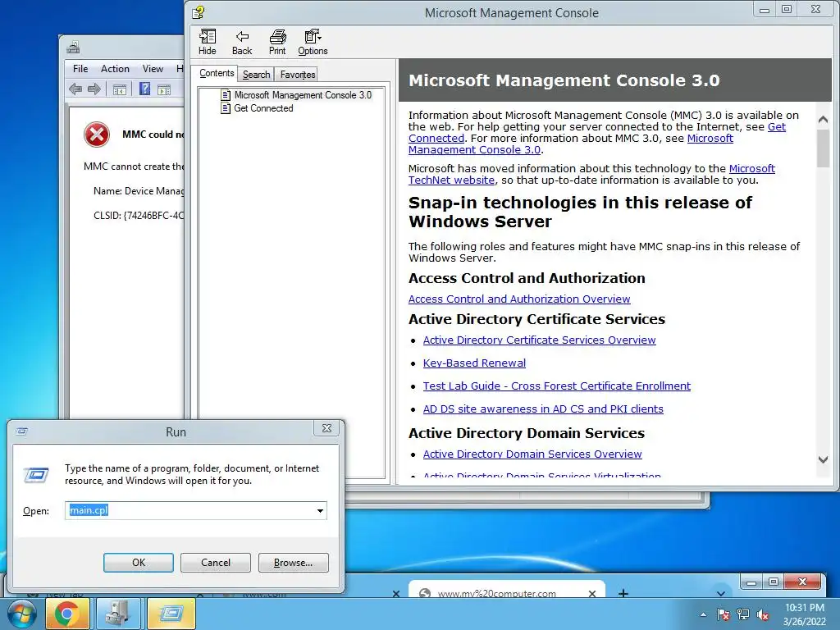The width and height of the screenshot is (840, 630).
Task: Click the Action Center flag tray icon
Action: pos(724,615)
